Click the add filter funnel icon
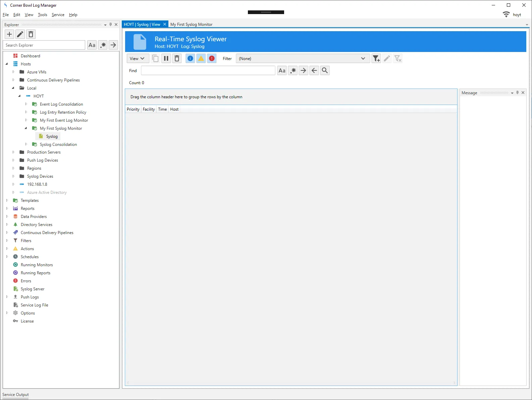The image size is (532, 400). tap(376, 59)
